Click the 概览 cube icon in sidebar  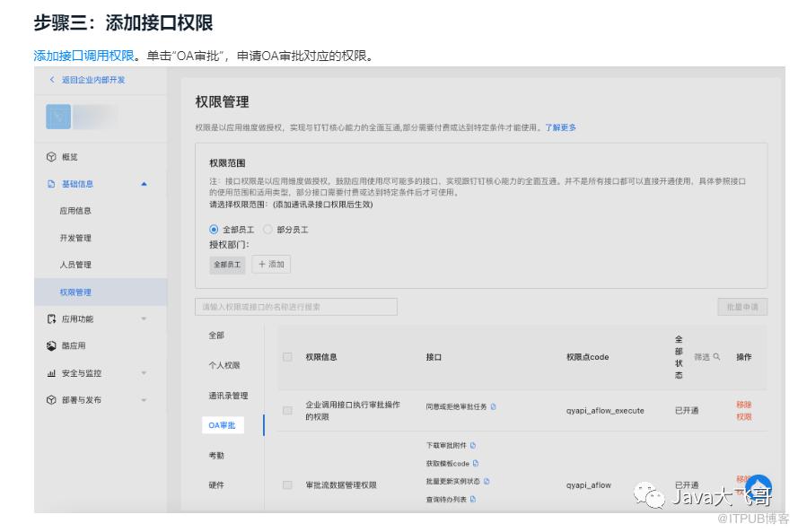(51, 157)
